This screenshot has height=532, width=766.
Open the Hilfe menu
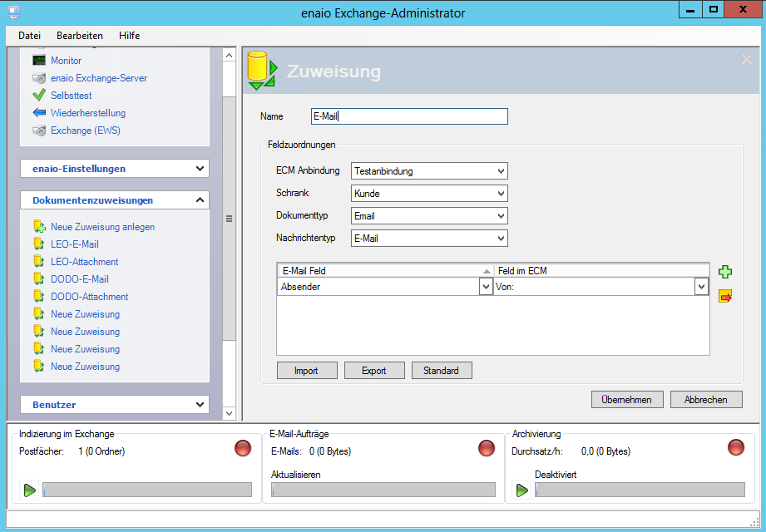point(129,36)
